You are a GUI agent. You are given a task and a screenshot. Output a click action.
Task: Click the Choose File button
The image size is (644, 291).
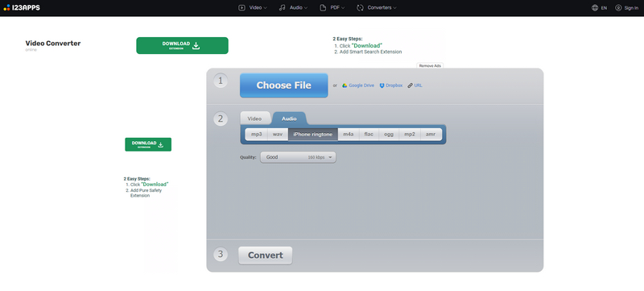pyautogui.click(x=284, y=85)
